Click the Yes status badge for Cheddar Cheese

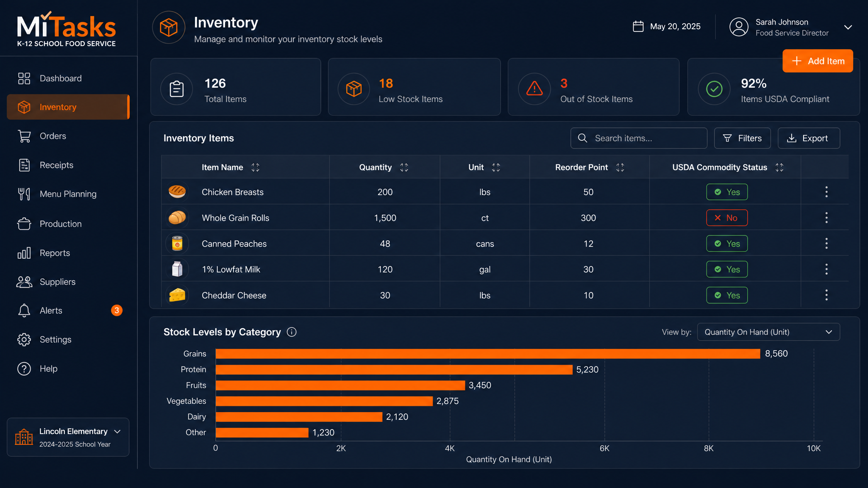(727, 295)
